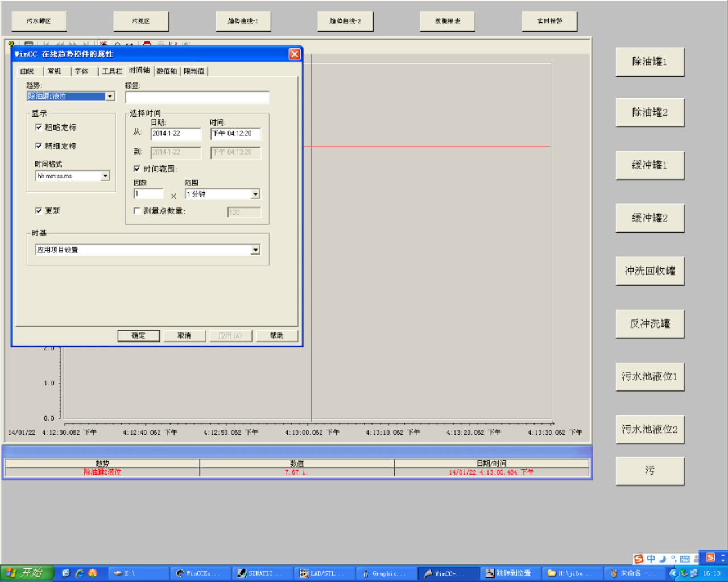Click the red stop-update icon in trend toolbar
Image resolution: width=728 pixels, height=582 pixels.
(x=147, y=44)
